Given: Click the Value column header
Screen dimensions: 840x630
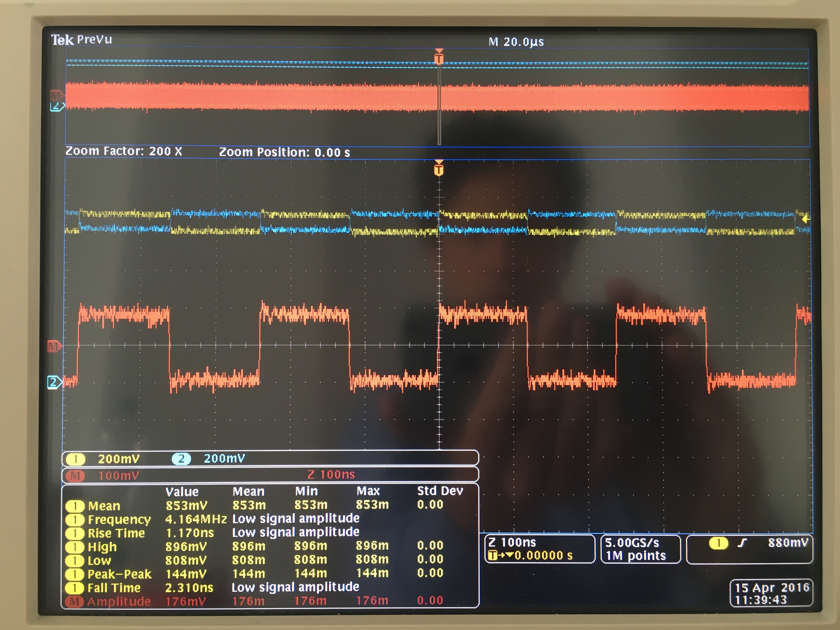Looking at the screenshot, I should tap(182, 492).
